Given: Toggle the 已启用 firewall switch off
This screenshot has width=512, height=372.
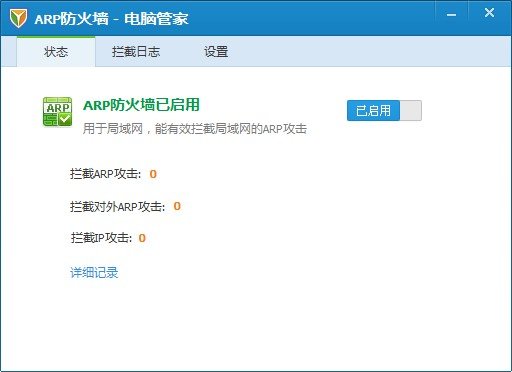Looking at the screenshot, I should click(x=384, y=110).
